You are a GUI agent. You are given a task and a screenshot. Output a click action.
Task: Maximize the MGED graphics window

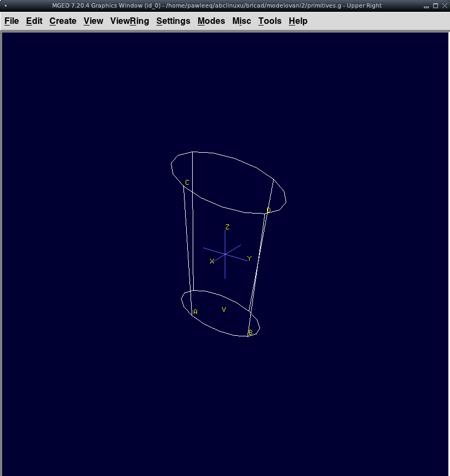click(x=435, y=5)
